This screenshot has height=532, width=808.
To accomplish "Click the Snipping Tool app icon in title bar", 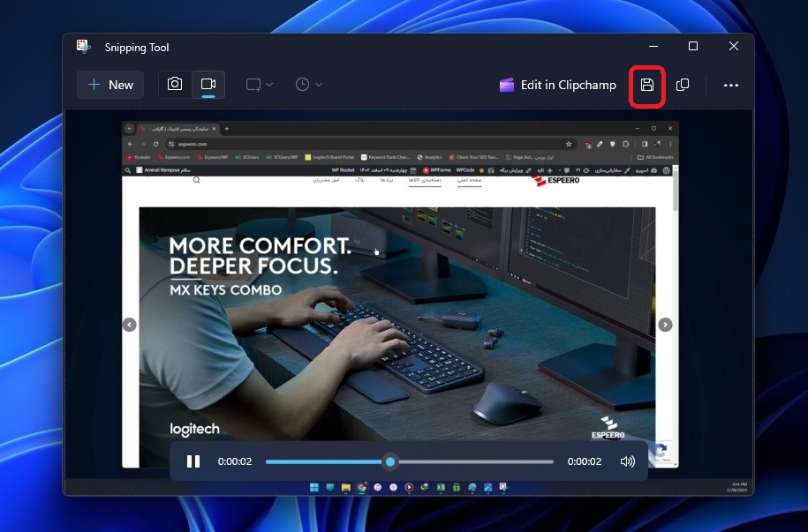I will (84, 47).
